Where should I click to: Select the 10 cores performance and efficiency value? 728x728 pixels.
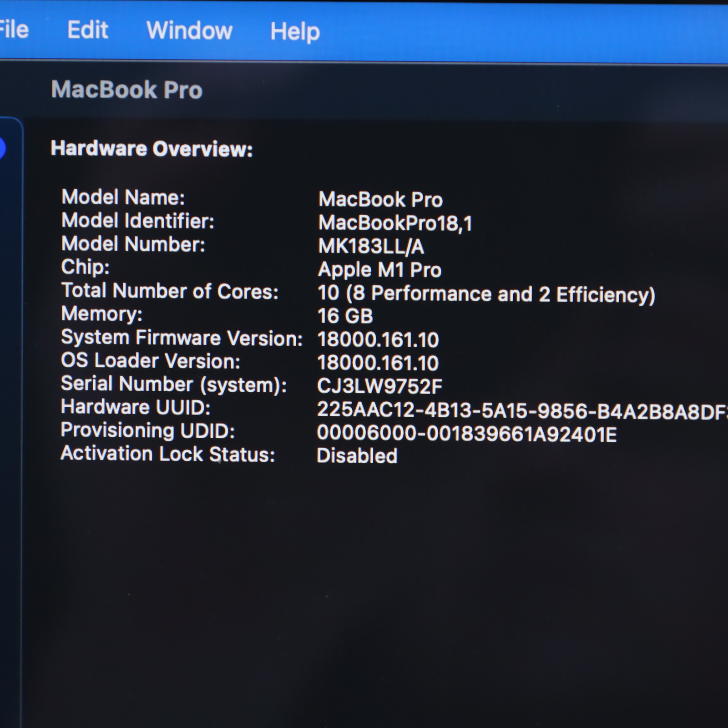point(486,294)
